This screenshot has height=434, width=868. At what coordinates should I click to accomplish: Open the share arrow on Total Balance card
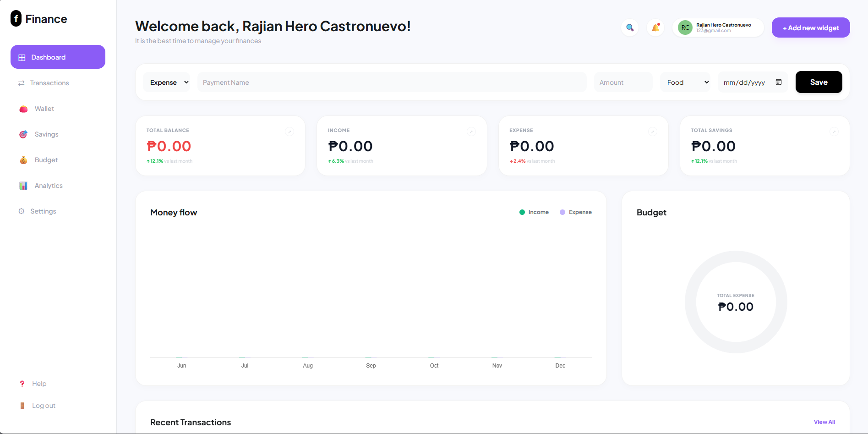coord(289,132)
